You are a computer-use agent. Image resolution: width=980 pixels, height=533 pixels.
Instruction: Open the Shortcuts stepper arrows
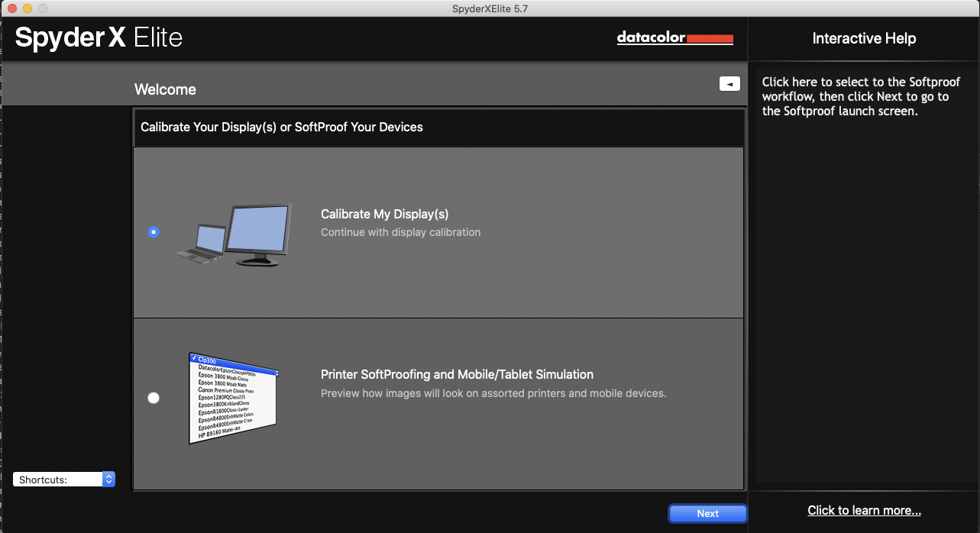tap(109, 479)
